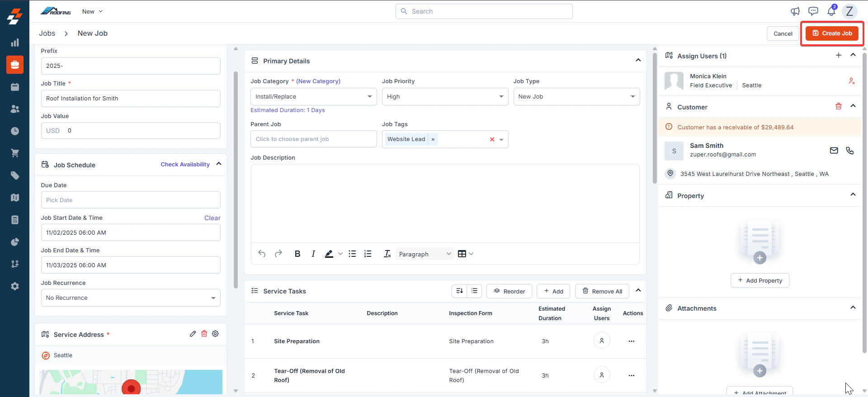Clear all job tags with red X
Viewport: 868px width, 397px height.
coord(492,139)
